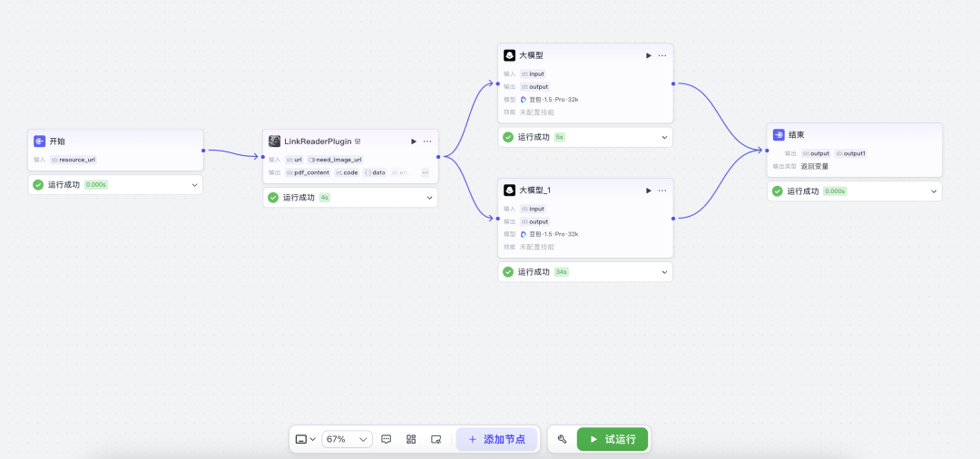Click the 豆包 model icon in the 大模型 node
980x459 pixels.
[524, 99]
